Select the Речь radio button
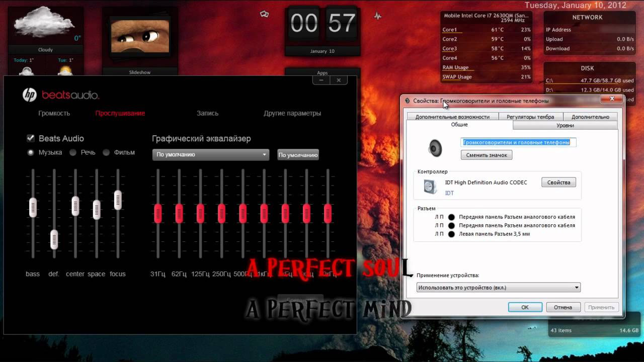This screenshot has width=644, height=362. tap(73, 152)
